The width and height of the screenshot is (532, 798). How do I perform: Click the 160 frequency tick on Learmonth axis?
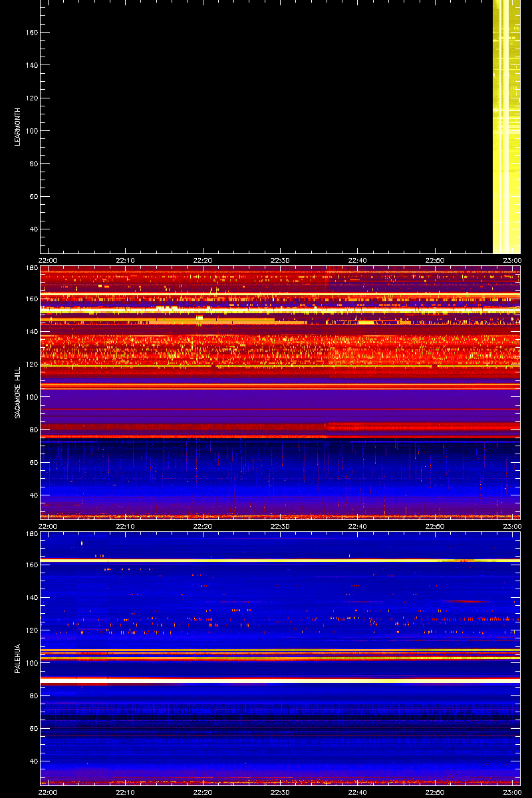tap(31, 32)
